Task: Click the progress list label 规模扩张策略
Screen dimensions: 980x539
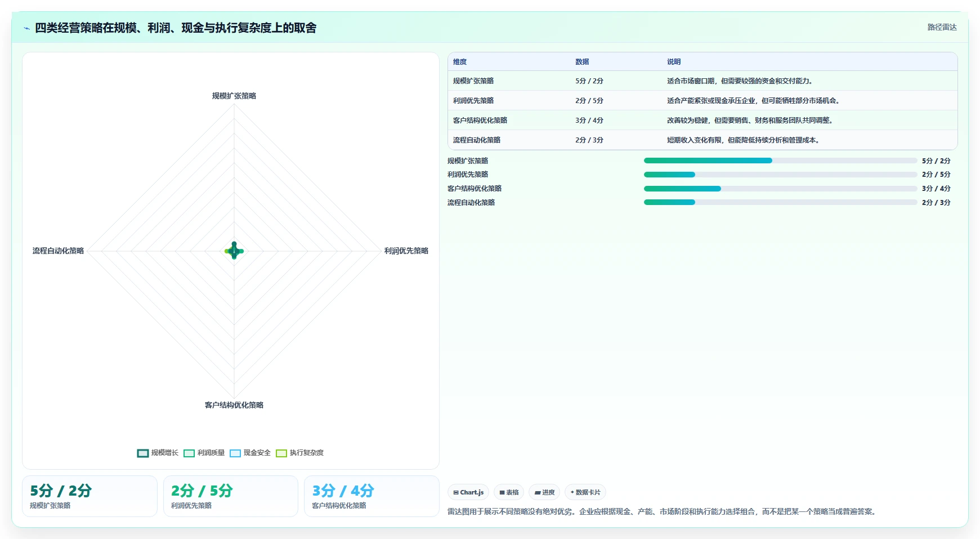Action: click(x=468, y=161)
